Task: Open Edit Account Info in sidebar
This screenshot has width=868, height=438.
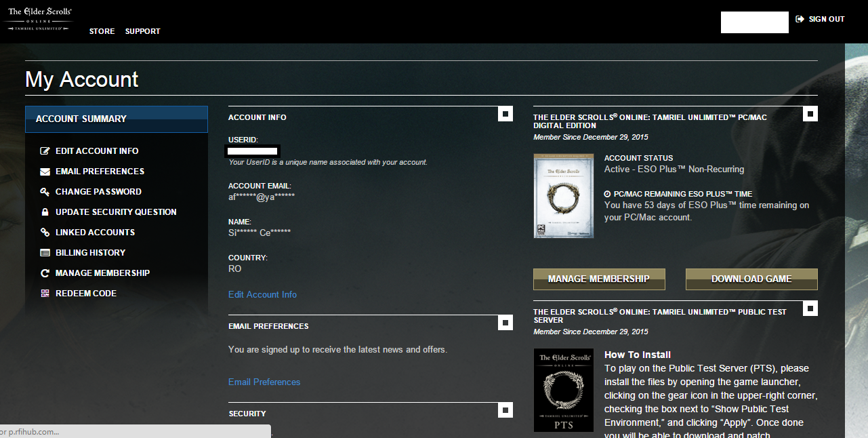Action: (97, 151)
